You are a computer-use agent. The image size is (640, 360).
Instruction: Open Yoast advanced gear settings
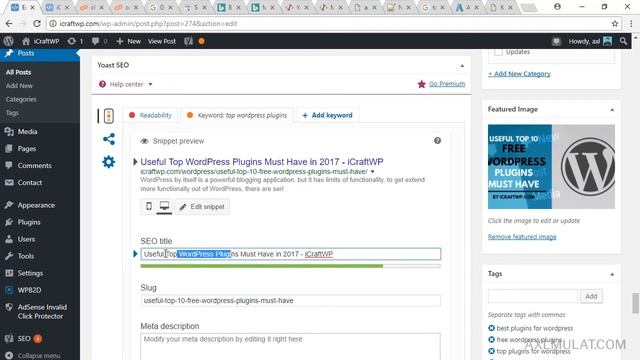(109, 162)
